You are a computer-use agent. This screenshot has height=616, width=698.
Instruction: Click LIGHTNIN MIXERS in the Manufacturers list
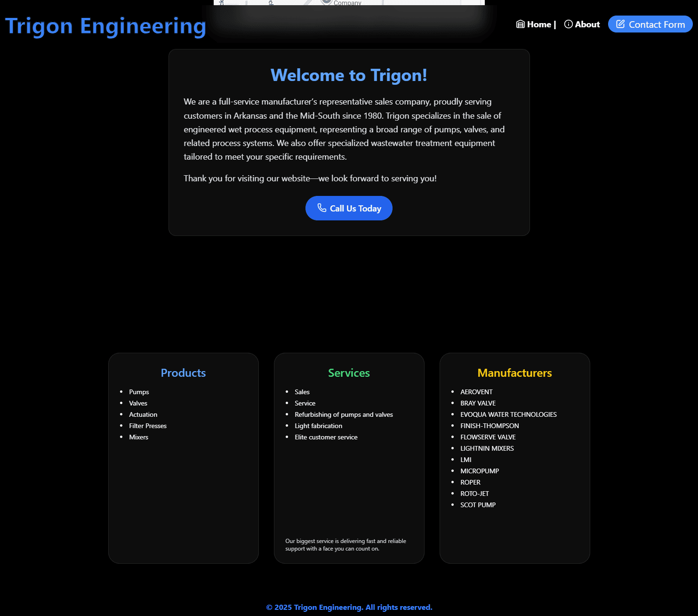(487, 448)
